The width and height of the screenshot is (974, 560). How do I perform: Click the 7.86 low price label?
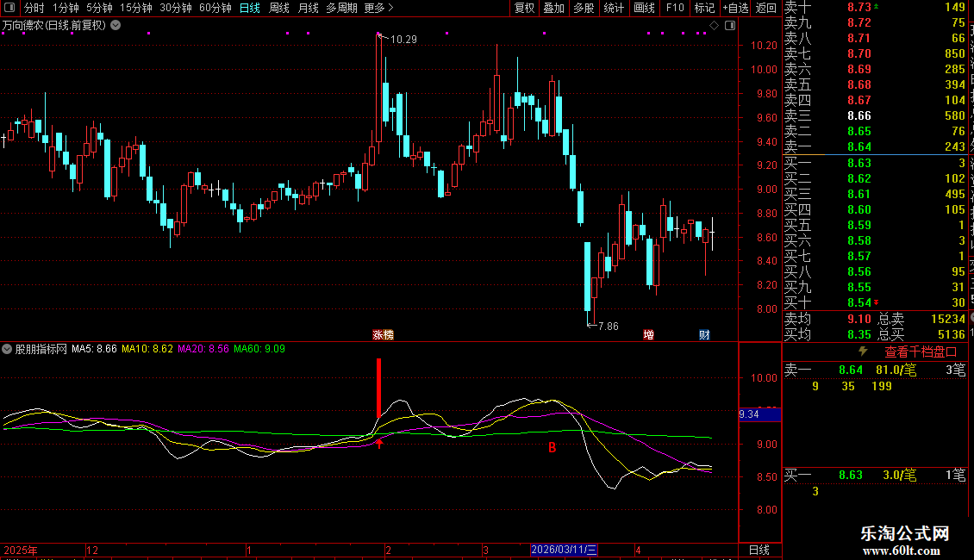pyautogui.click(x=609, y=326)
